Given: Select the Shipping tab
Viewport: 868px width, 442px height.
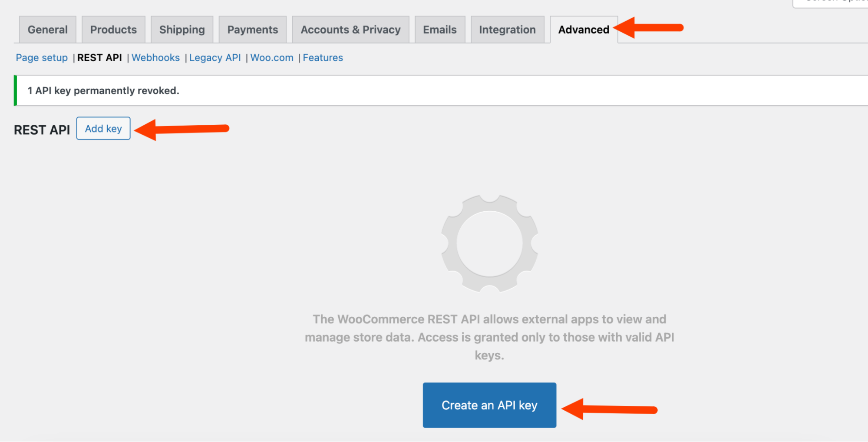Looking at the screenshot, I should click(182, 29).
